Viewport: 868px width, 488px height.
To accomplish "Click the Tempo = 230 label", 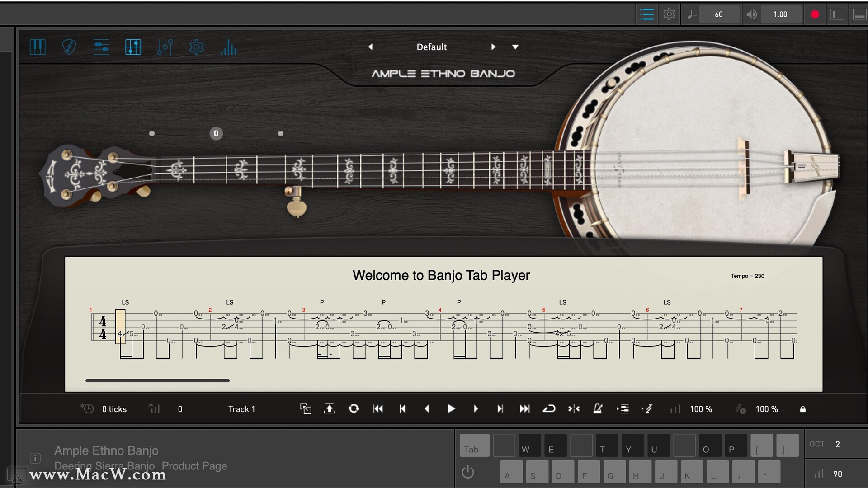I will pyautogui.click(x=747, y=276).
